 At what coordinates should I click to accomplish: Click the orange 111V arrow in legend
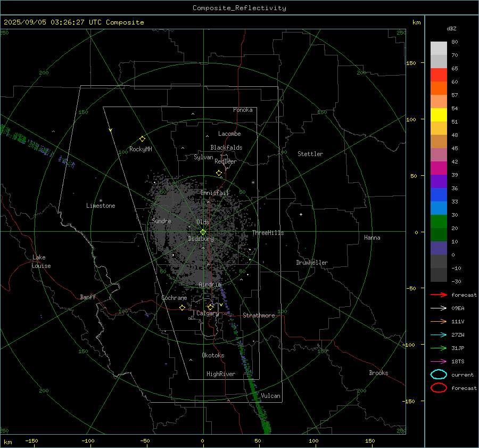pos(439,321)
